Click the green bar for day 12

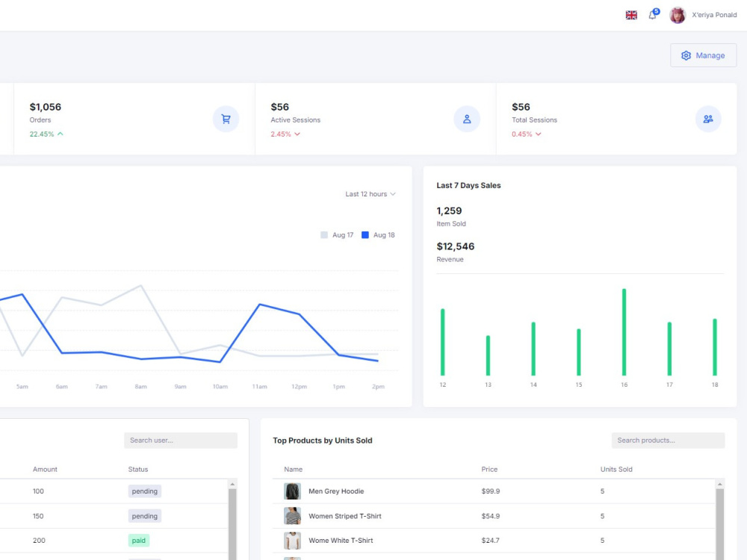click(x=442, y=342)
